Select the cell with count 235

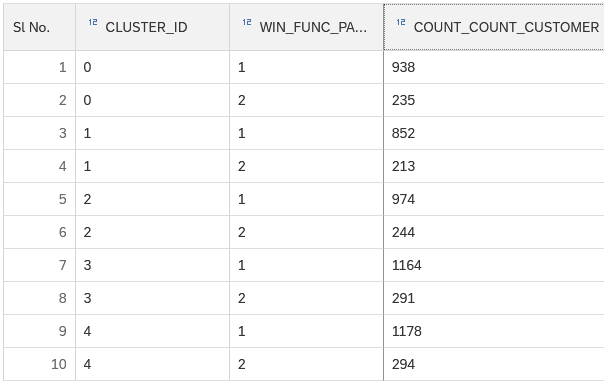(494, 100)
